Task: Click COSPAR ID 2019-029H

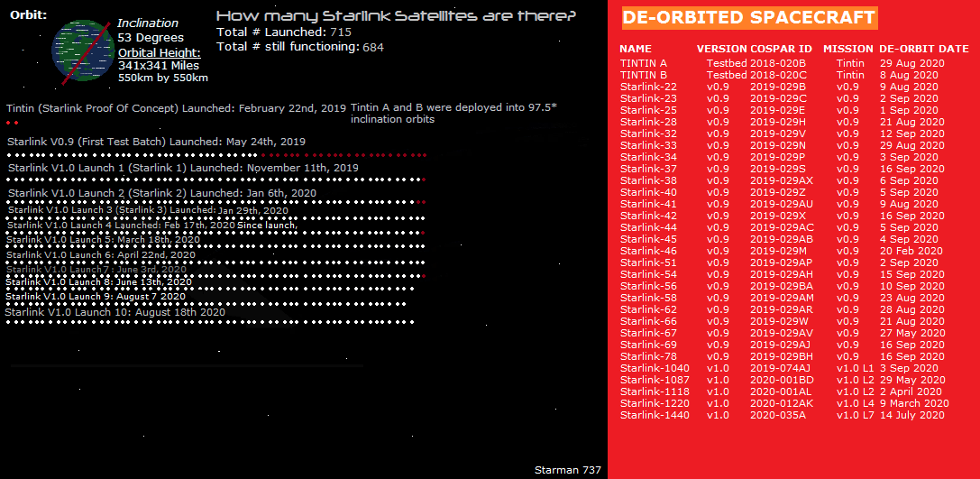Action: (x=778, y=122)
